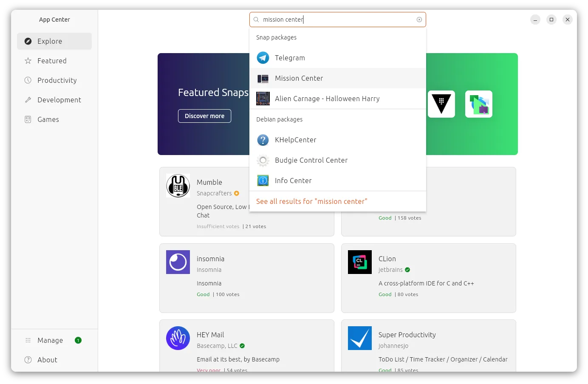Clear the search field with the X icon
This screenshot has width=588, height=384.
coord(419,20)
